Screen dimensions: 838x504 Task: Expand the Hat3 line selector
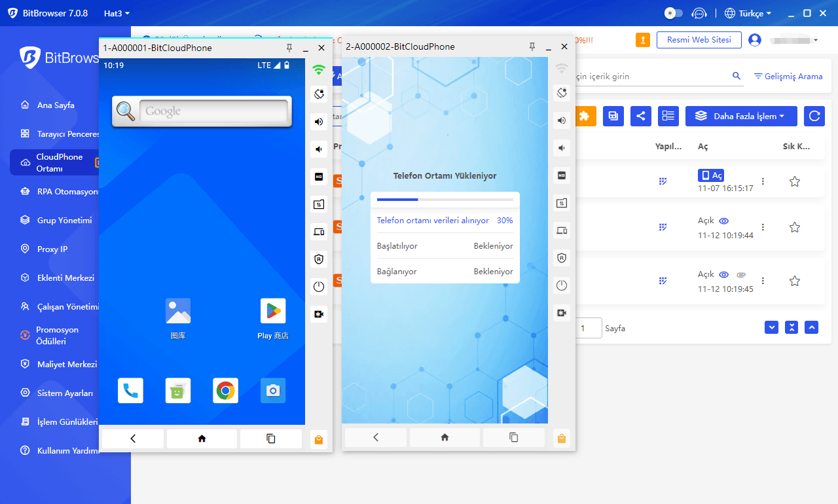coord(117,13)
